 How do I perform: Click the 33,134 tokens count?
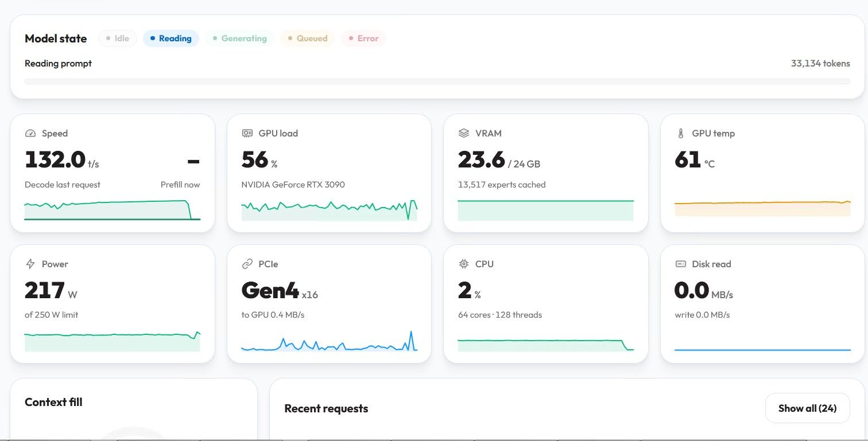820,64
